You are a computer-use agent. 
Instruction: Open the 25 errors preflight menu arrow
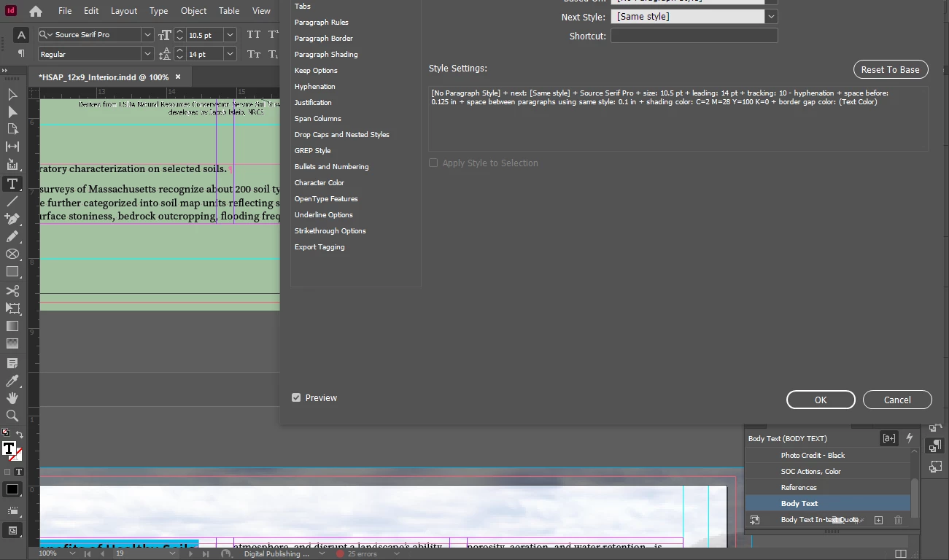397,553
